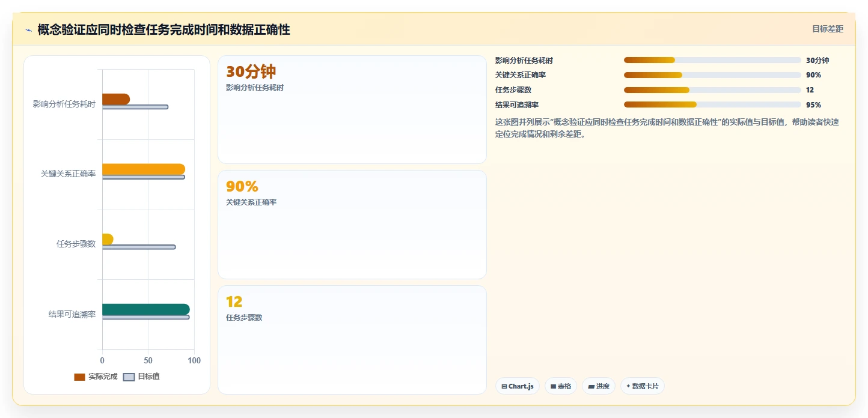Click the Chart.js tag chip
The image size is (868, 418).
pos(518,386)
